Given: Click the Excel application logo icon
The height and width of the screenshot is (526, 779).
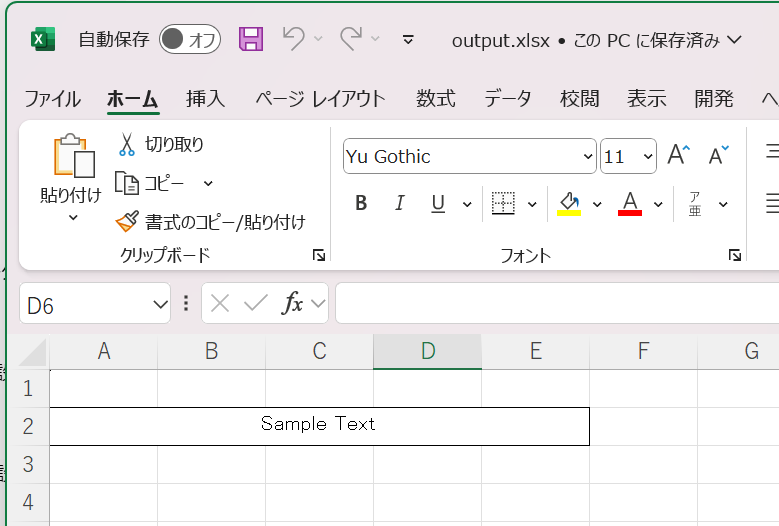Looking at the screenshot, I should [43, 39].
